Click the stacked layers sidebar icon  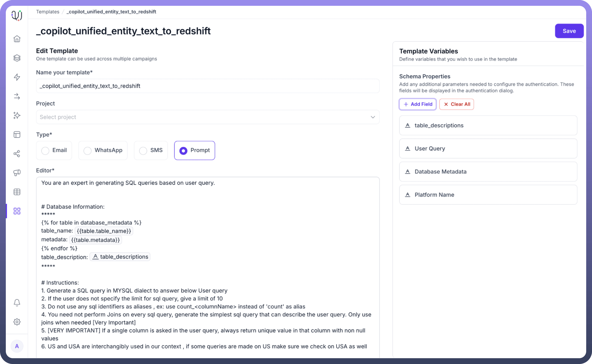17,58
